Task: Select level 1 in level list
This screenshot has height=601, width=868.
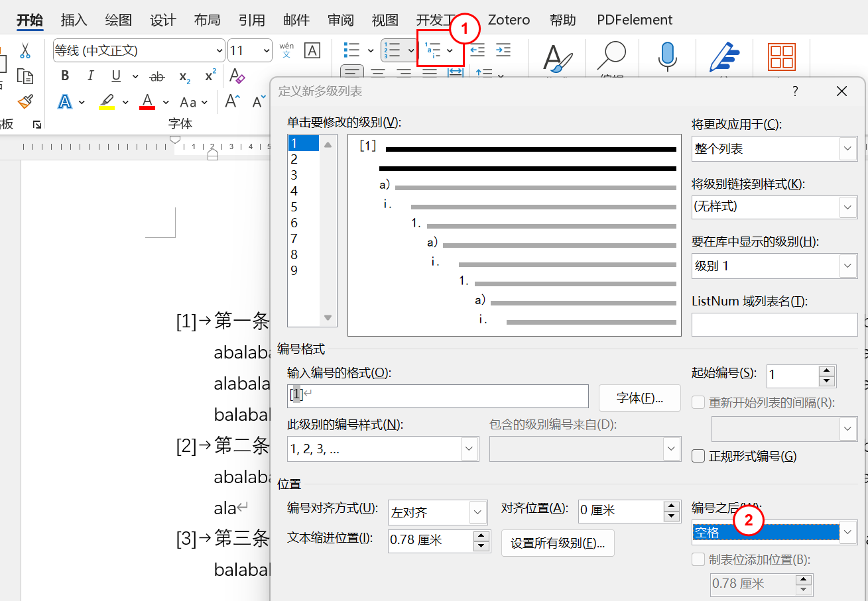Action: (304, 143)
